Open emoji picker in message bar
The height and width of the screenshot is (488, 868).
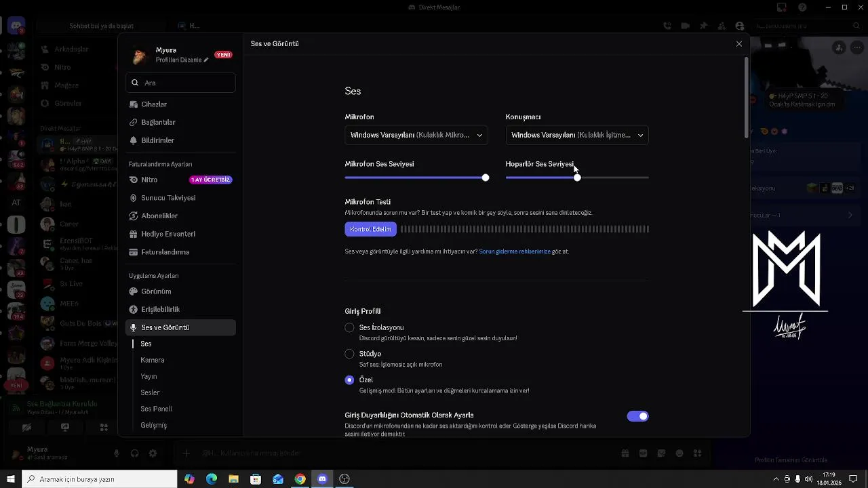pos(679,453)
